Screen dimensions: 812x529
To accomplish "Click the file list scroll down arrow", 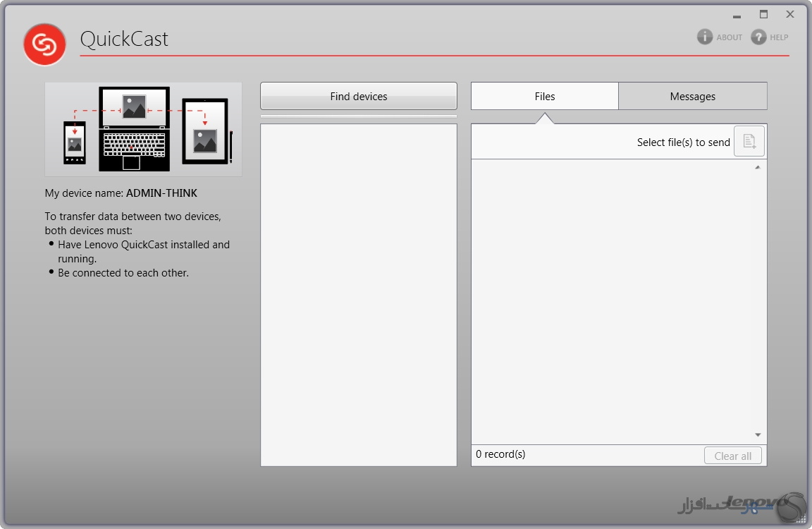I will coord(757,434).
